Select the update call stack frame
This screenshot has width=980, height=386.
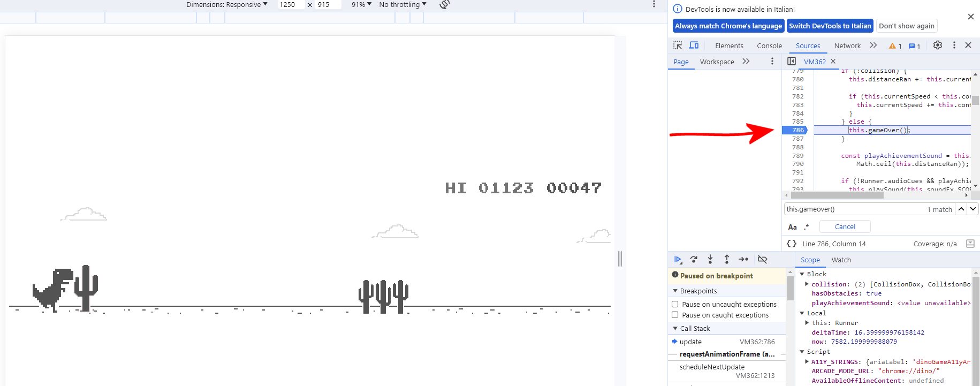click(x=727, y=342)
